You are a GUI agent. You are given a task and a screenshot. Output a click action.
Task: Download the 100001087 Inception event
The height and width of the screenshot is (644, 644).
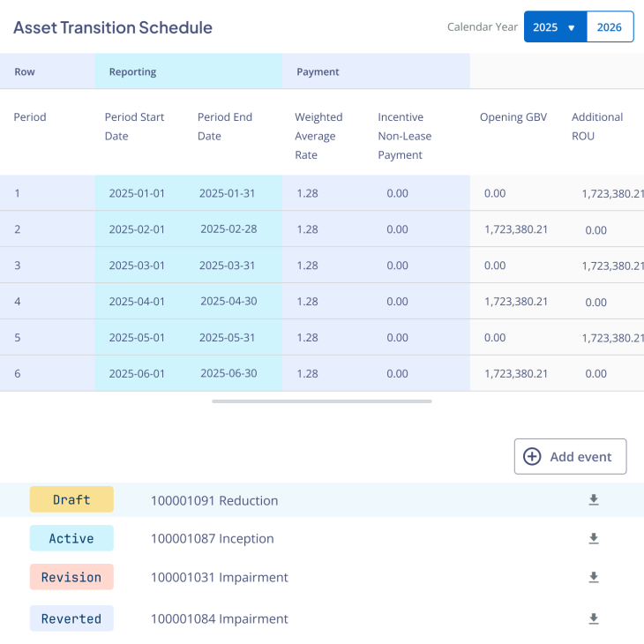594,538
